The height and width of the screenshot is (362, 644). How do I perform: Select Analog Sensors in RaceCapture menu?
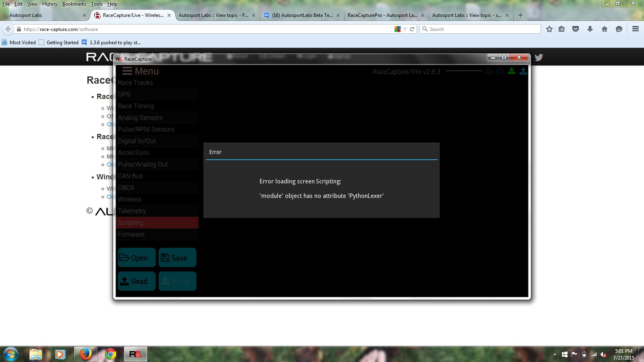click(157, 117)
